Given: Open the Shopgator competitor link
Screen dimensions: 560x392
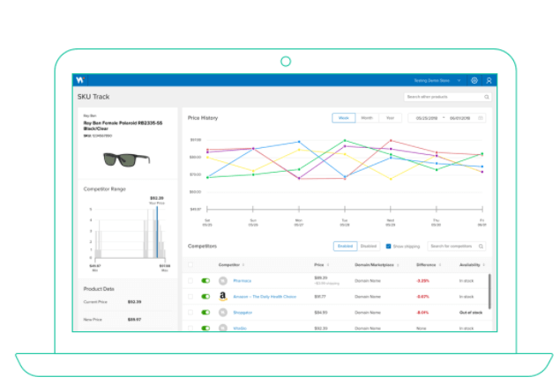Looking at the screenshot, I should [x=243, y=313].
